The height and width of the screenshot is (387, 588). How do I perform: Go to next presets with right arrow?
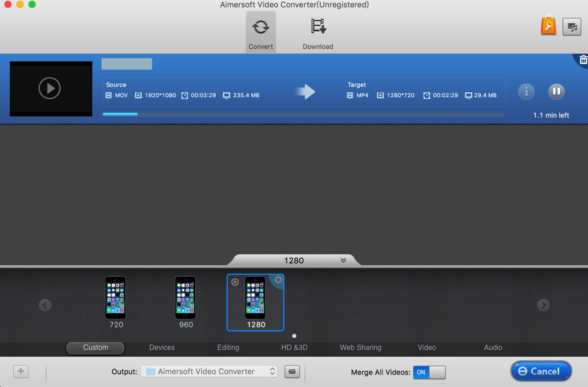pyautogui.click(x=543, y=305)
